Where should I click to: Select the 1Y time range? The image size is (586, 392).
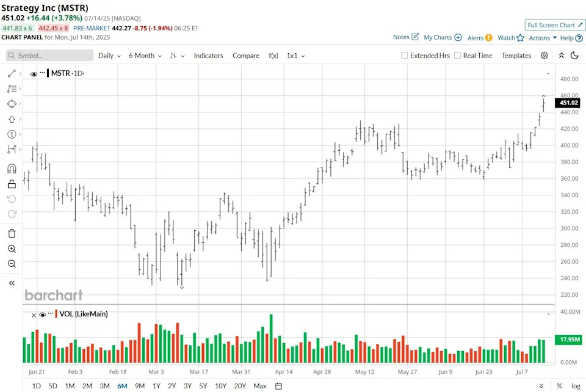coord(156,386)
